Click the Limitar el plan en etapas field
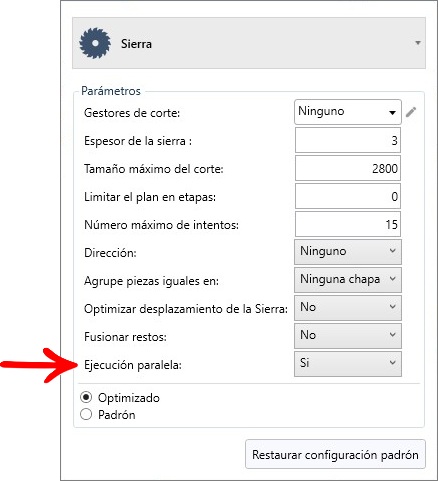Viewport: 438px width, 481px height. (348, 196)
